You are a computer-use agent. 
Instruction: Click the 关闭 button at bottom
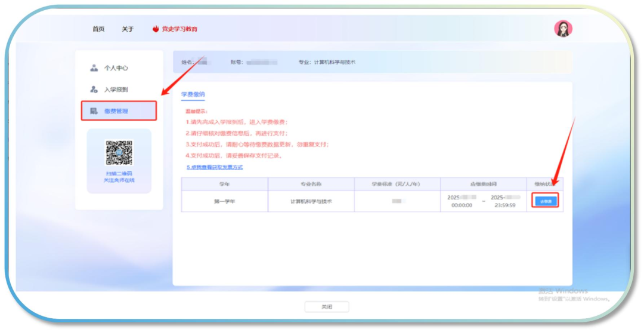(x=327, y=307)
